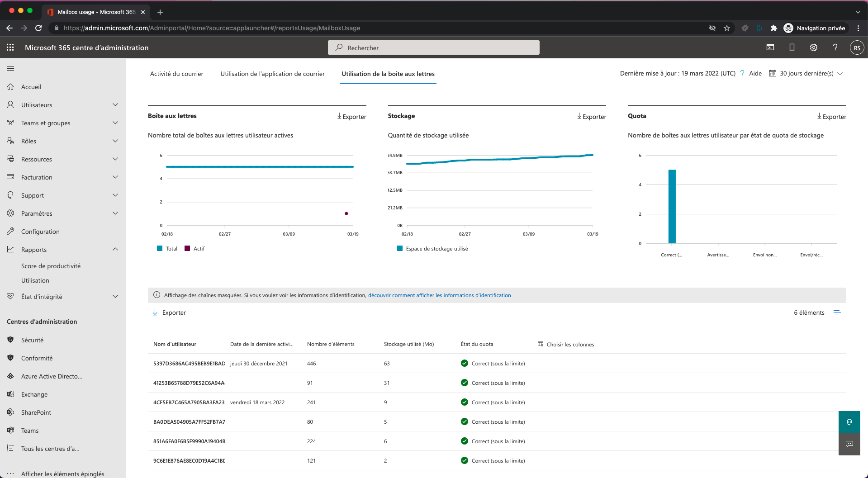Export the user table data
Viewport: 868px width, 478px height.
[169, 312]
